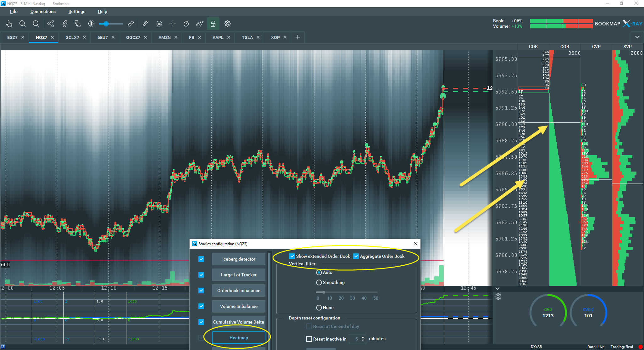Adjust the toolbar contrast slider
Image resolution: width=644 pixels, height=350 pixels.
point(111,24)
